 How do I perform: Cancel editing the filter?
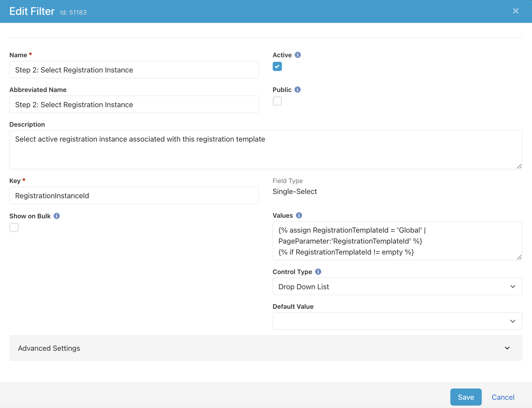click(503, 397)
